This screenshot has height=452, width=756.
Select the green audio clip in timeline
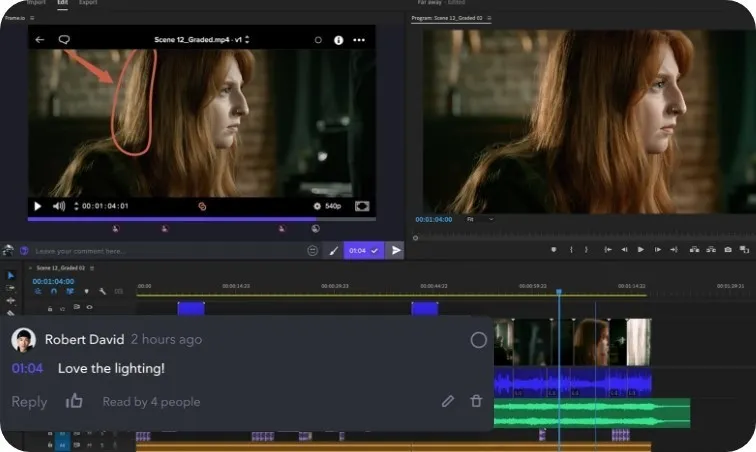point(592,413)
